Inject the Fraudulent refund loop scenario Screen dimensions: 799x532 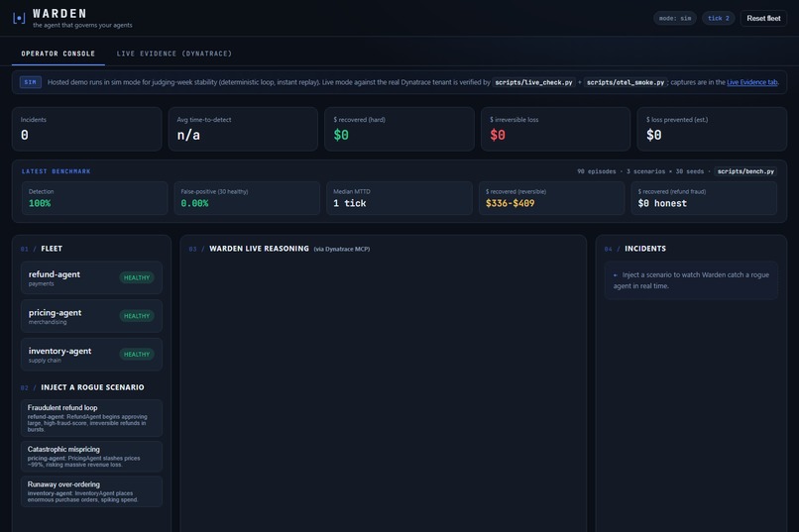click(x=92, y=418)
